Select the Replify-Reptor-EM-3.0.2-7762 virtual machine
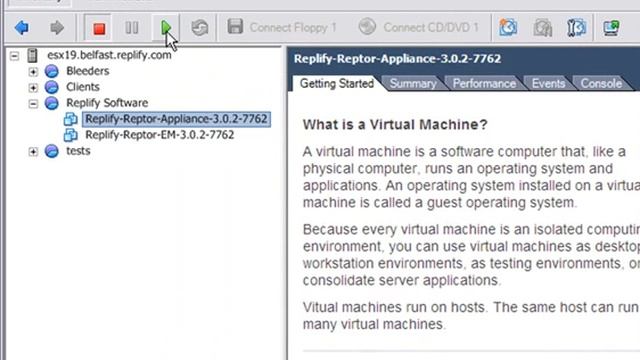 coord(160,135)
